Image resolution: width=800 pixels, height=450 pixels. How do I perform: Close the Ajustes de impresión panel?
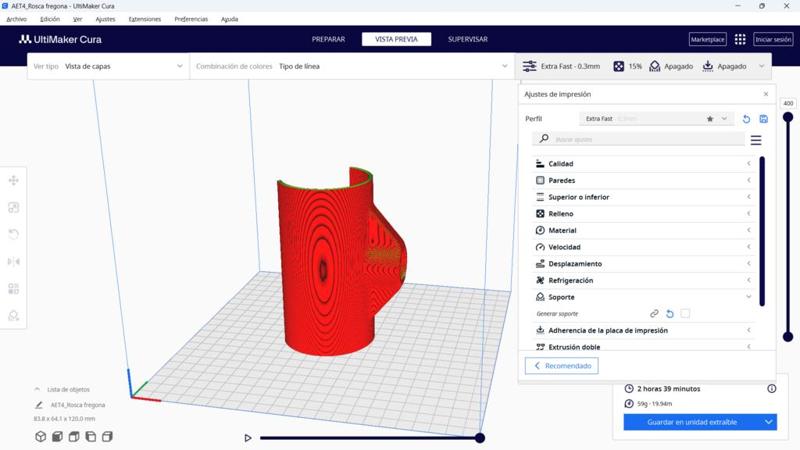[x=766, y=94]
